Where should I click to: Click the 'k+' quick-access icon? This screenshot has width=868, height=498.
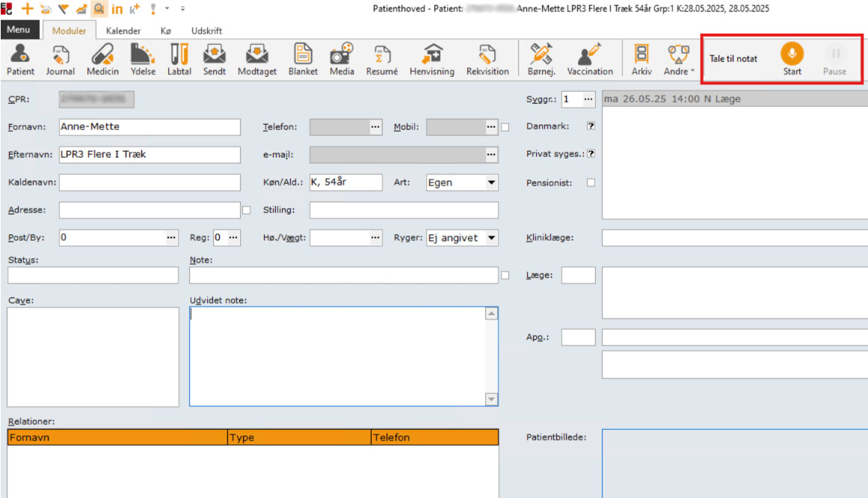[x=135, y=9]
